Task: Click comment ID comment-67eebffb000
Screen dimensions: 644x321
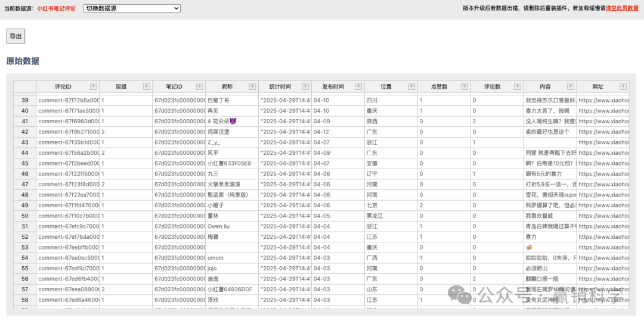Action: tap(68, 248)
